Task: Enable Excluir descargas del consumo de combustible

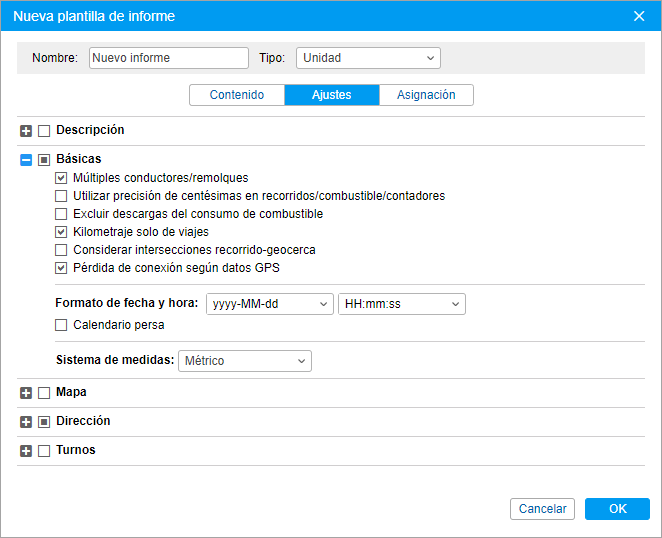Action: click(x=61, y=214)
